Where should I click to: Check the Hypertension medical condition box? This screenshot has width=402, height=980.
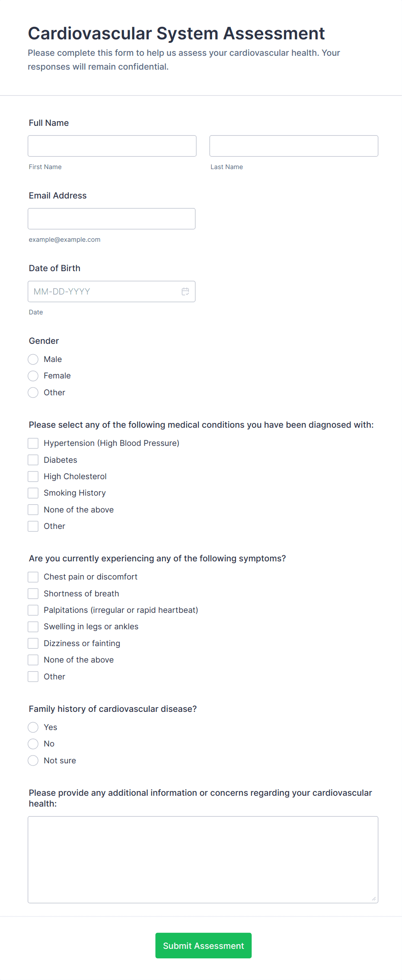[33, 443]
